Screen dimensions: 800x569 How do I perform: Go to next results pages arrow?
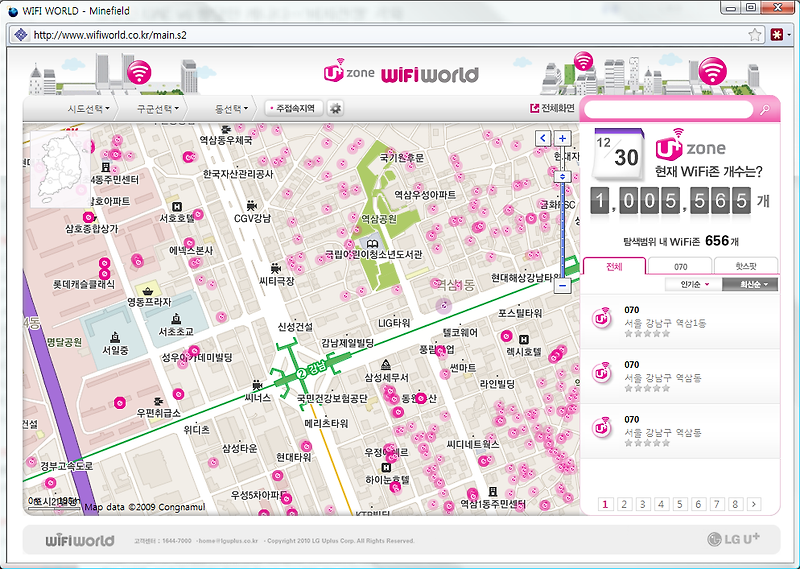coord(754,504)
